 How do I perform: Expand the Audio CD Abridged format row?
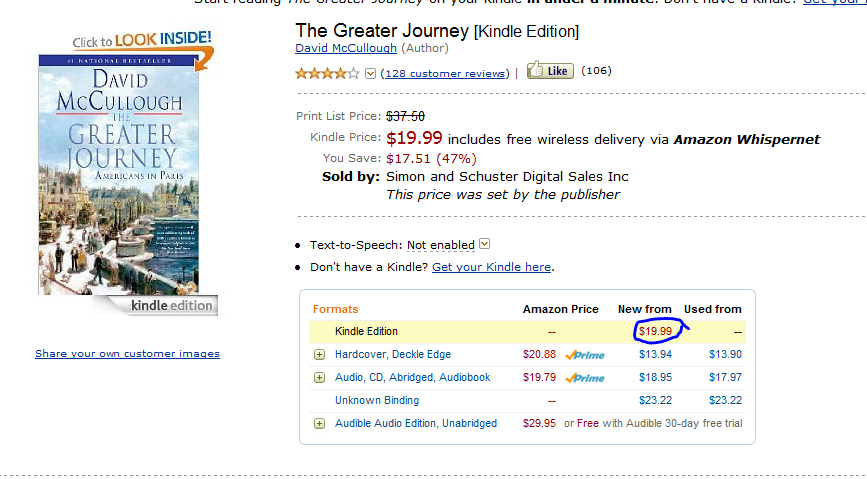(320, 378)
